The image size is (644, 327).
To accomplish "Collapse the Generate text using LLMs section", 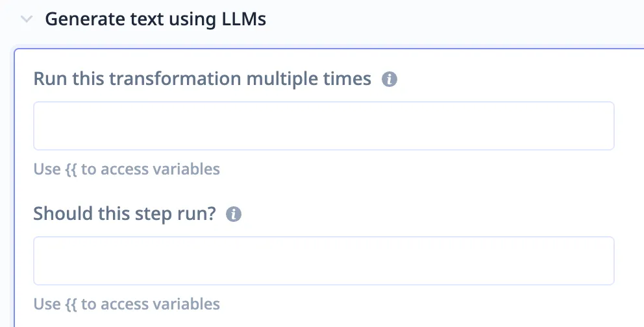I will tap(26, 19).
